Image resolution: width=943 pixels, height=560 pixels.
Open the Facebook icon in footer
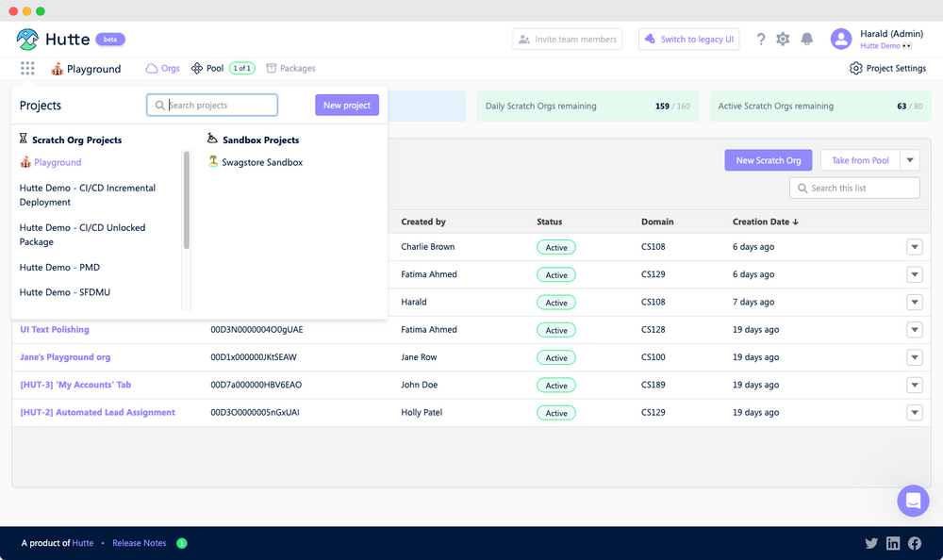coord(915,543)
